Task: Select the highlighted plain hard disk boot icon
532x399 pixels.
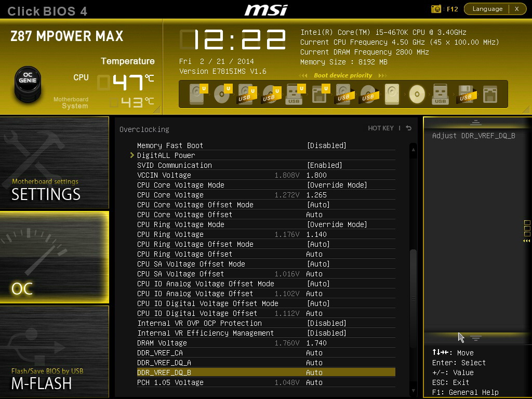Action: click(x=392, y=94)
